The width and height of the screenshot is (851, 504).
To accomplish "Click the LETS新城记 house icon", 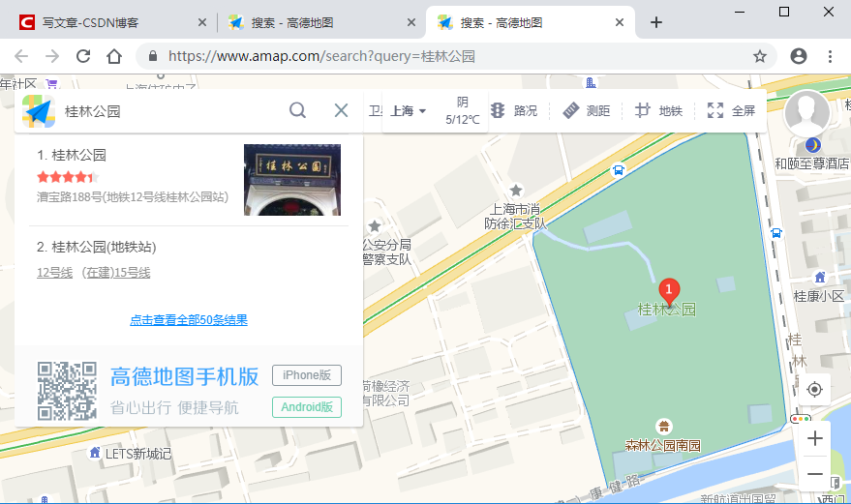I will coord(95,452).
